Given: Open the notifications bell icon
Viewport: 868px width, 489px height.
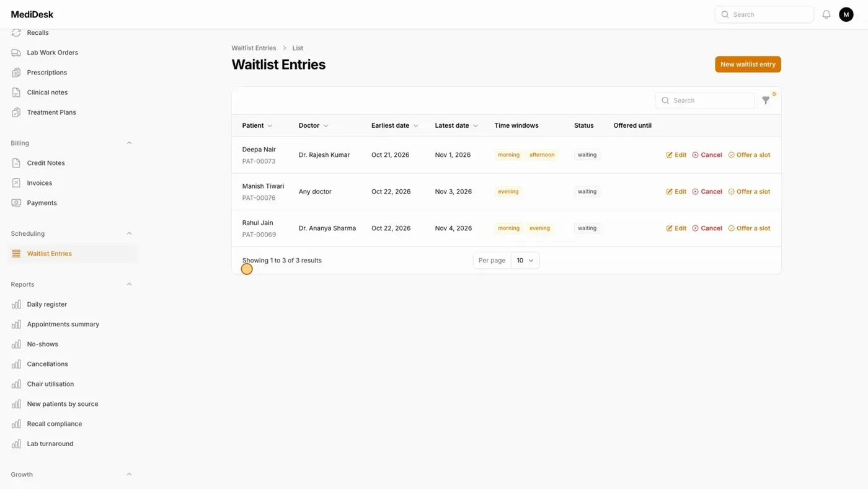Looking at the screenshot, I should (x=826, y=14).
